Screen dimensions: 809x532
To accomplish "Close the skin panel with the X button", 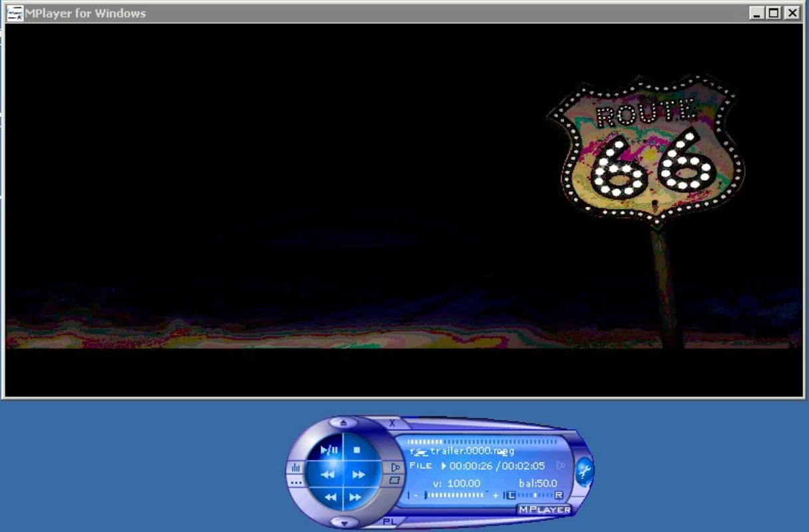I will click(392, 423).
